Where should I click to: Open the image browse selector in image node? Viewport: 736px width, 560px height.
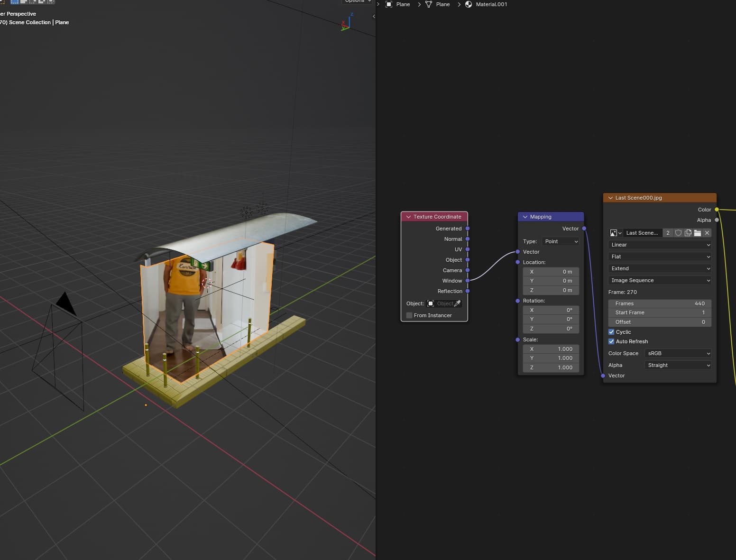[616, 233]
